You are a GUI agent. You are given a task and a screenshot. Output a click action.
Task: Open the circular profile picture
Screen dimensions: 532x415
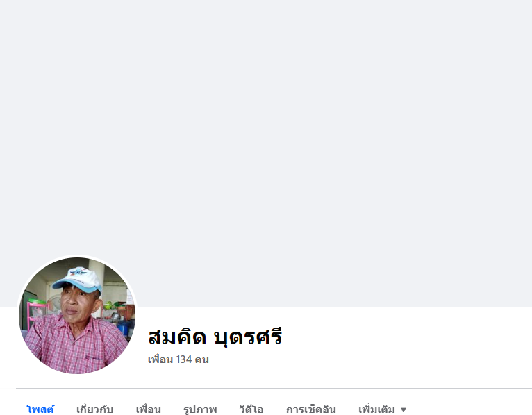click(77, 316)
